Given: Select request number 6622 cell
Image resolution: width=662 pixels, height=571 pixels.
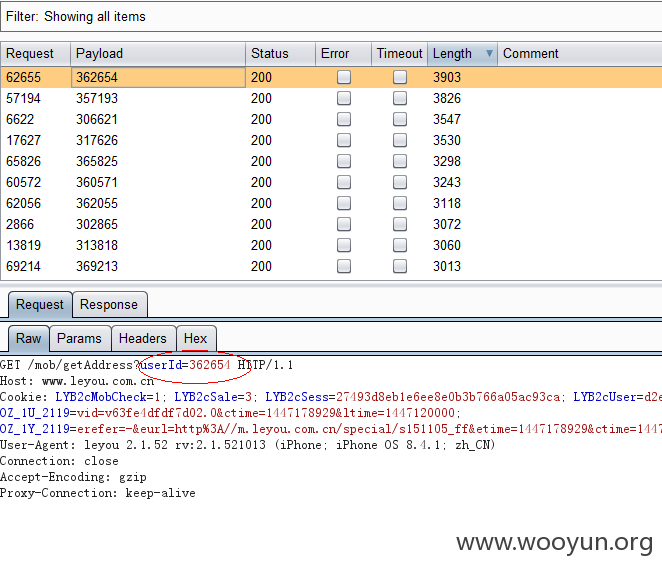Looking at the screenshot, I should point(35,120).
